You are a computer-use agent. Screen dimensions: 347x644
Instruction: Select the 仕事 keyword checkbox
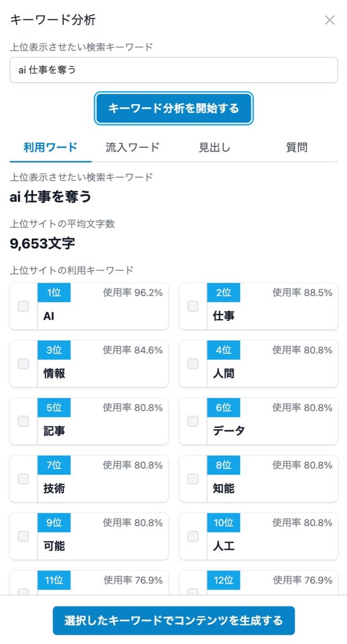point(193,306)
